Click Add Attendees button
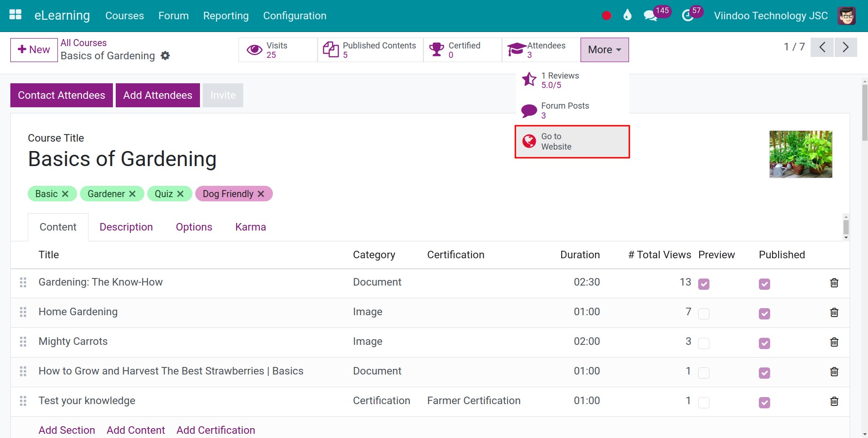 (158, 96)
